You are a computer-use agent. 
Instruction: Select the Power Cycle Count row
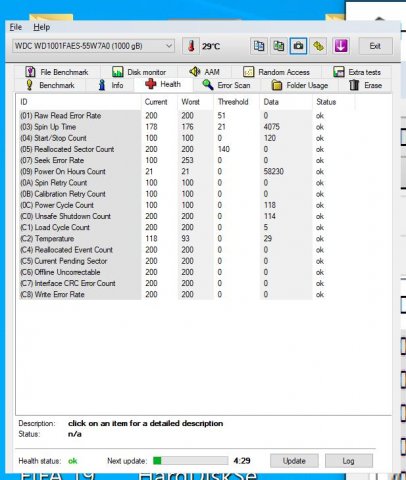[x=187, y=205]
